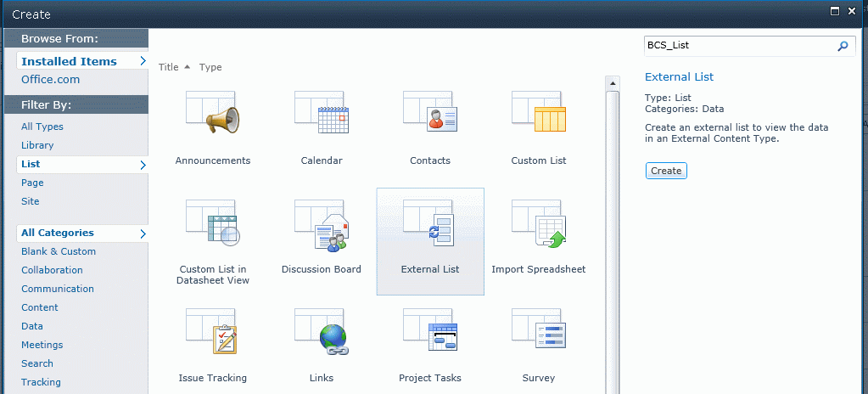Pick the Contacts list template icon
868x394 pixels.
point(430,112)
